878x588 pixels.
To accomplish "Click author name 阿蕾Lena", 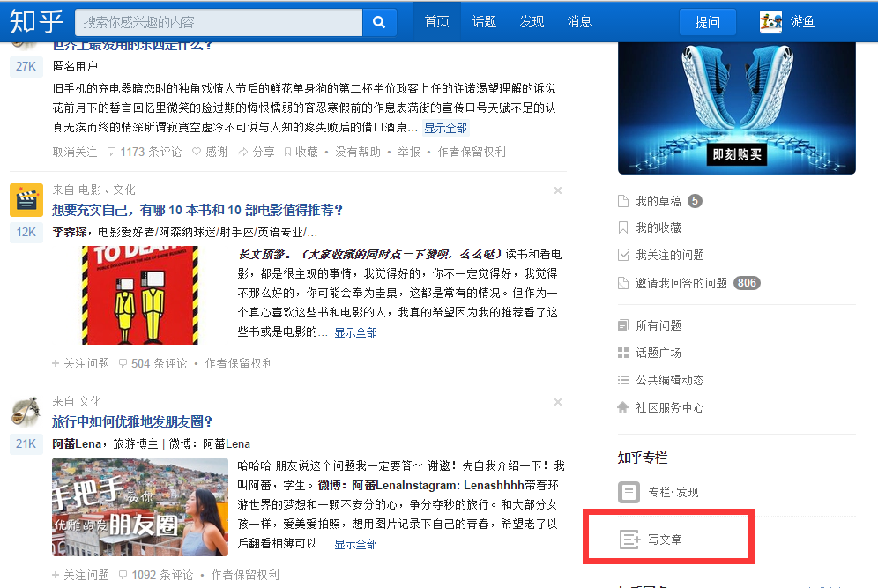I will point(77,444).
